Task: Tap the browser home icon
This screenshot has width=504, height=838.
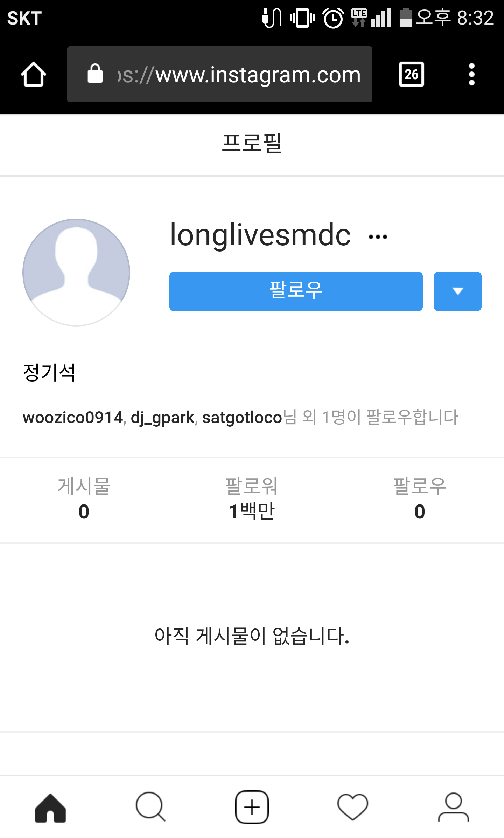Action: 34,74
